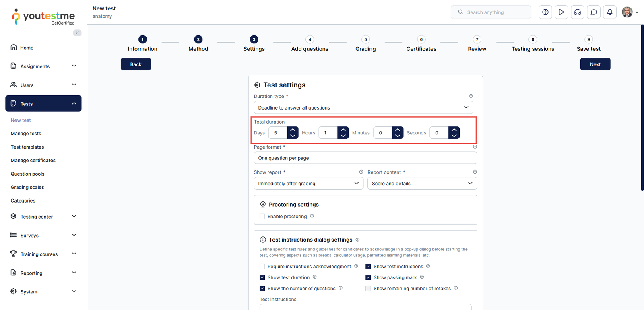
Task: Click the Back button
Action: click(x=136, y=64)
